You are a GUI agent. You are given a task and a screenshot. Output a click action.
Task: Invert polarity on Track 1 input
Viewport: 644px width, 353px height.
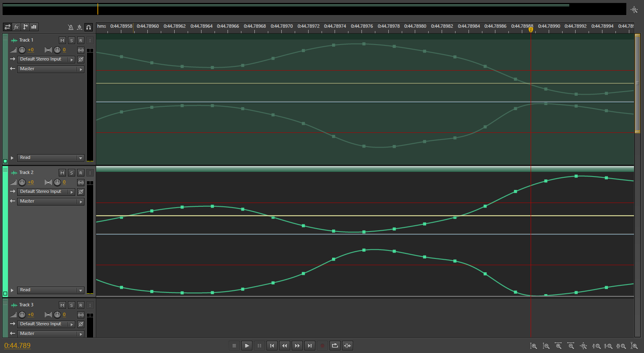[81, 60]
